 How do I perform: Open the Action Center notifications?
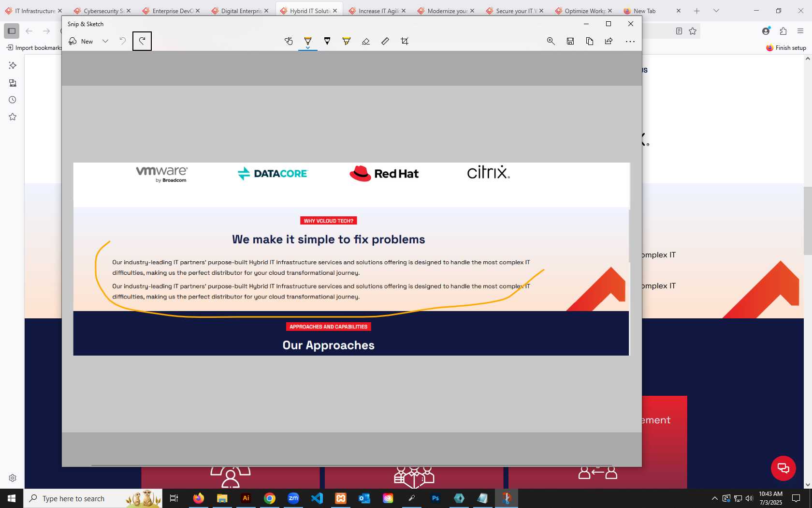796,498
